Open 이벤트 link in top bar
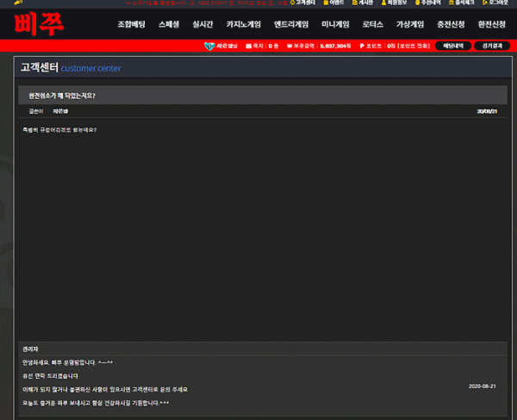The image size is (517, 420). tap(333, 3)
